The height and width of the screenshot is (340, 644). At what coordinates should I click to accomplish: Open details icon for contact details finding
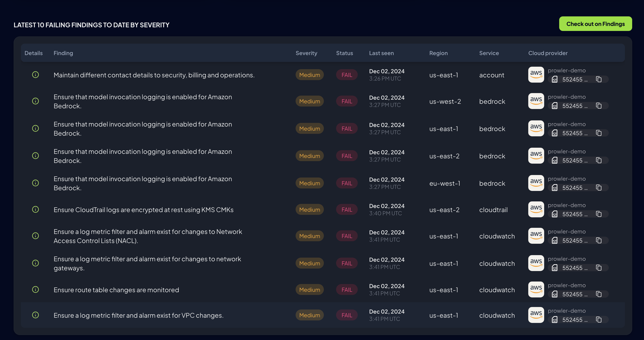(x=35, y=75)
